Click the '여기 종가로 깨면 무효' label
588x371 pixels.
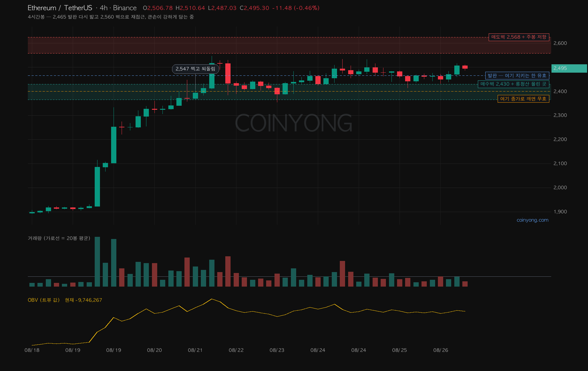[x=523, y=99]
